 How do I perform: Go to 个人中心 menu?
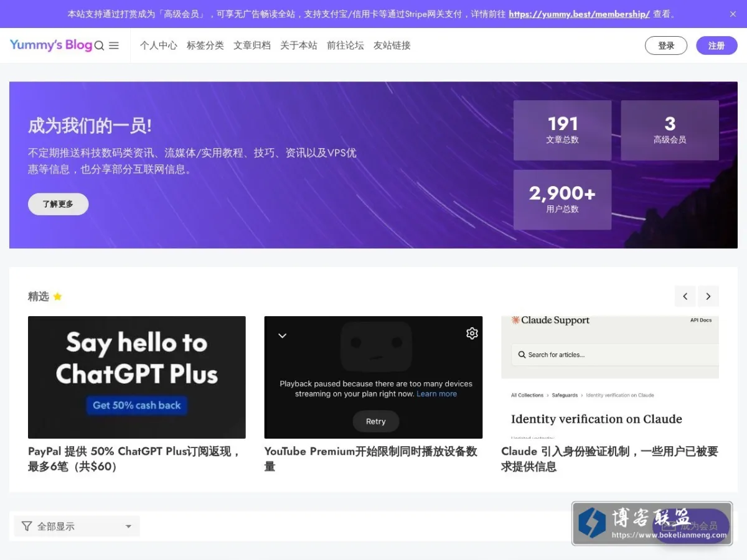point(159,45)
